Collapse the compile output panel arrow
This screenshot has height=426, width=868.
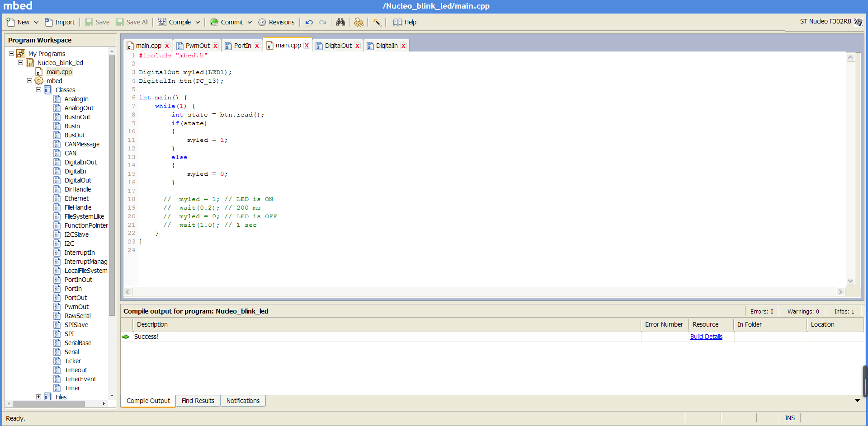(857, 400)
